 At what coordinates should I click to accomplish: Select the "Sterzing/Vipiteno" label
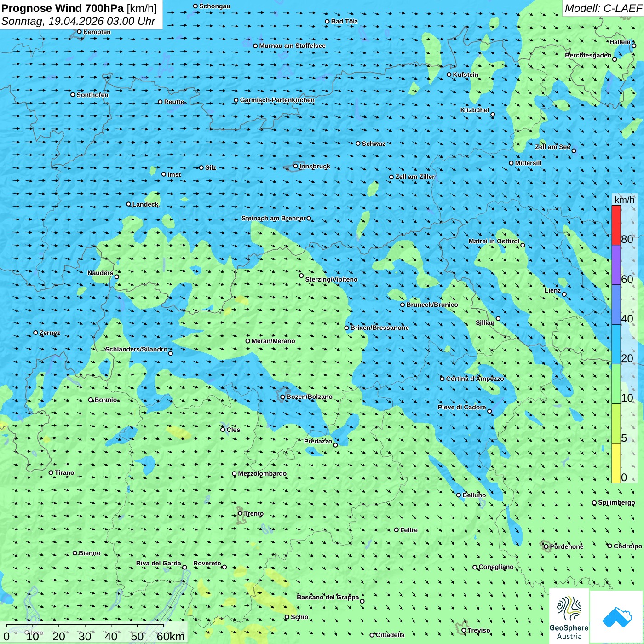(331, 279)
